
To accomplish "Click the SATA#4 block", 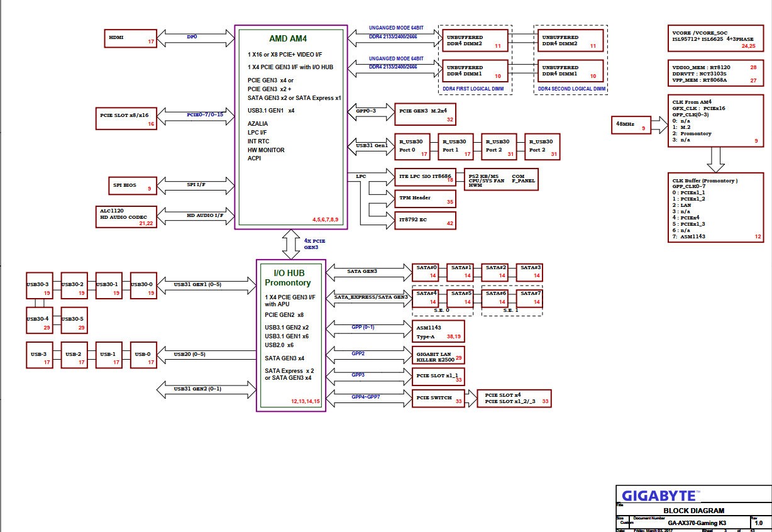I will [426, 298].
